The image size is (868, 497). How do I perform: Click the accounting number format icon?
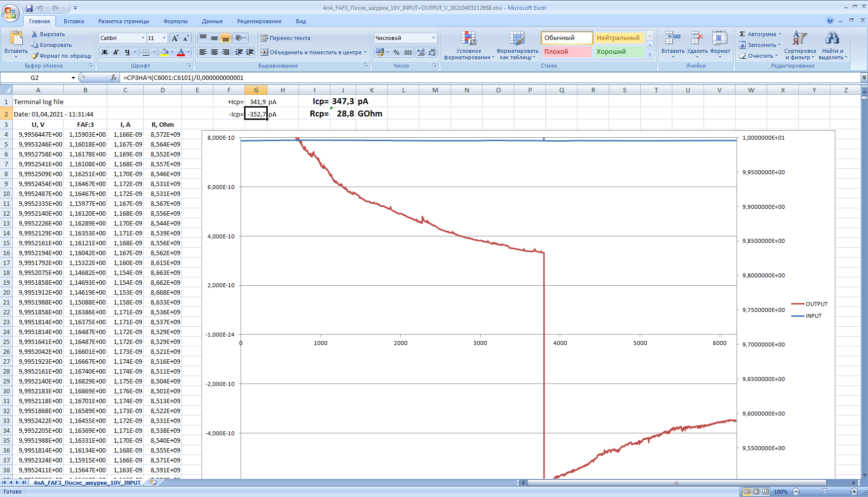pyautogui.click(x=379, y=52)
